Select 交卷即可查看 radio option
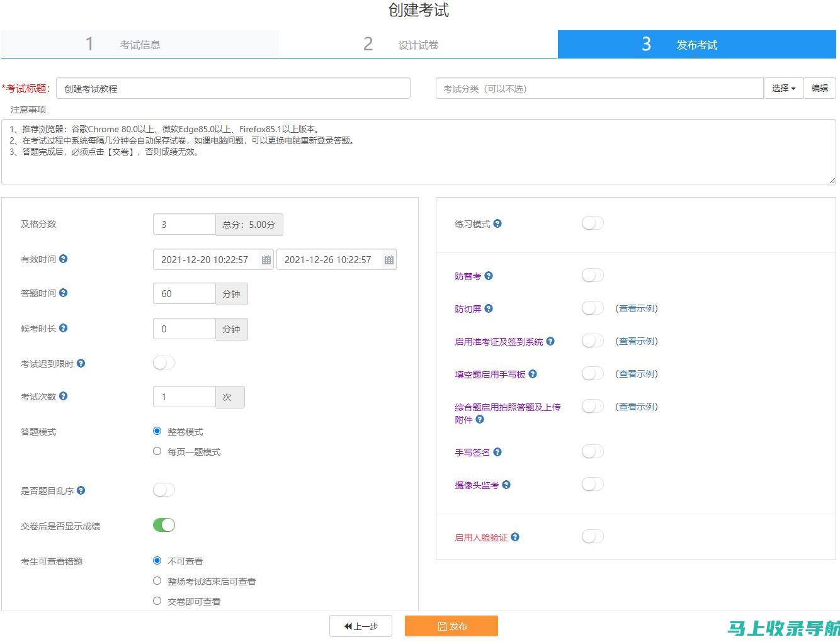 (x=157, y=601)
